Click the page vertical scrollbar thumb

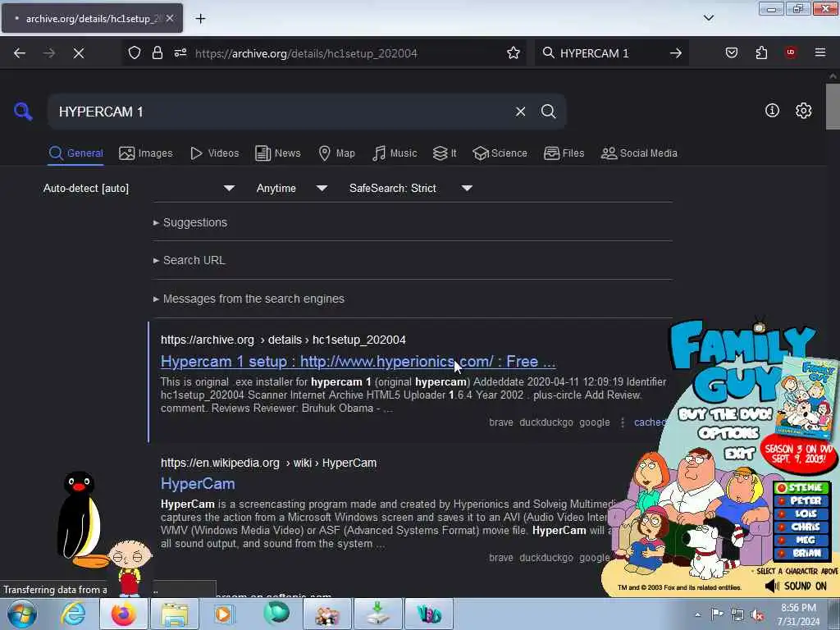click(833, 107)
